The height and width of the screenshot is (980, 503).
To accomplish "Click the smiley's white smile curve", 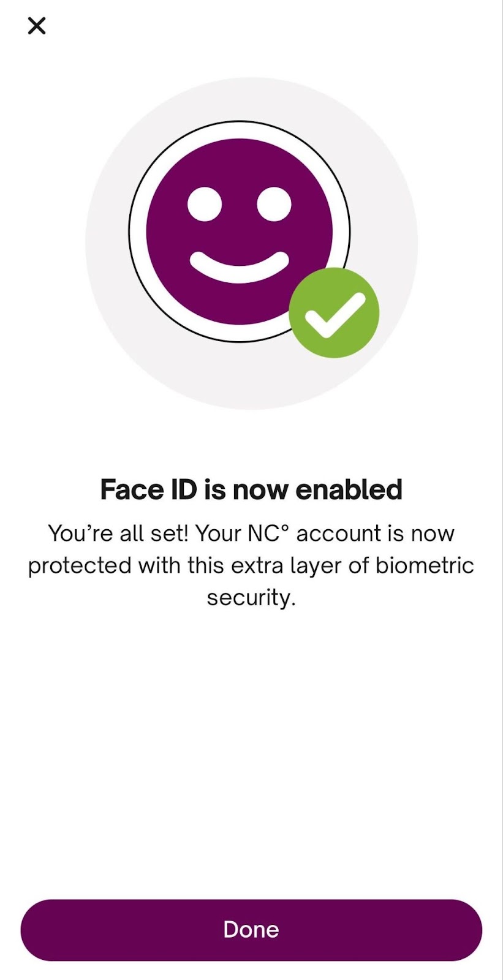I will pyautogui.click(x=239, y=269).
